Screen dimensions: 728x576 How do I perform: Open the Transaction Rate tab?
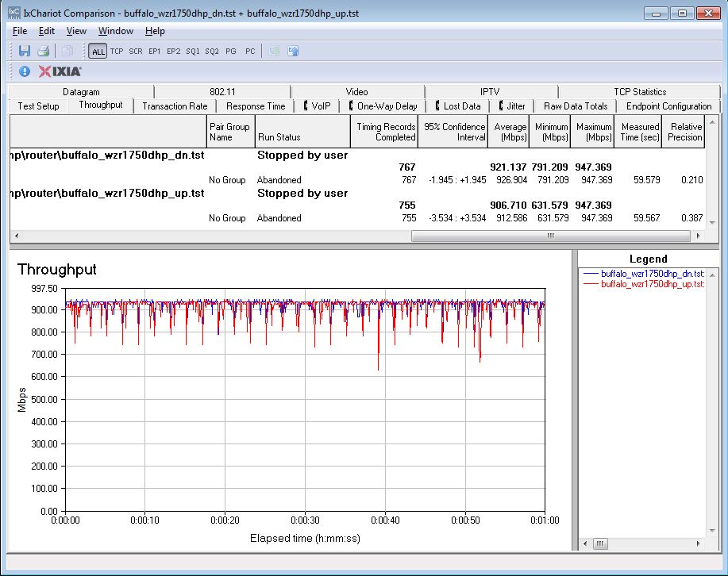tap(175, 106)
